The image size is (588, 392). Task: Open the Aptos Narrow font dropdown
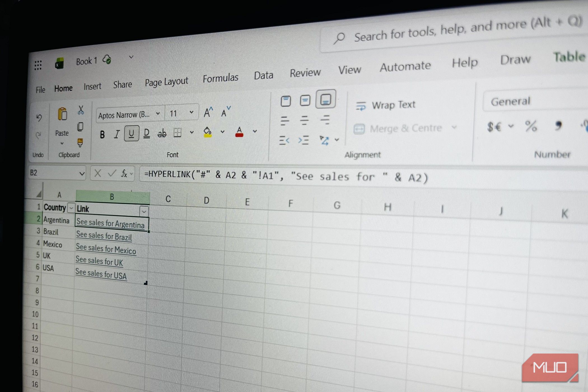point(158,114)
